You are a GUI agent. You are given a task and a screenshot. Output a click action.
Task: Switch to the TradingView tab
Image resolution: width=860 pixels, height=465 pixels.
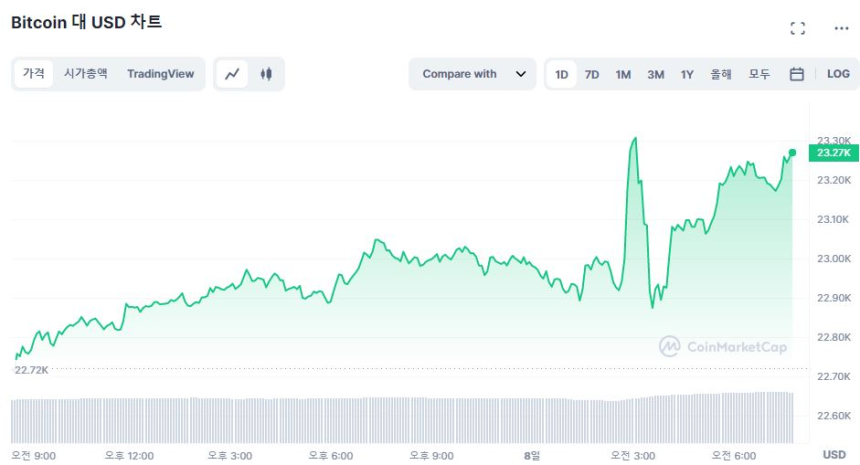[160, 74]
